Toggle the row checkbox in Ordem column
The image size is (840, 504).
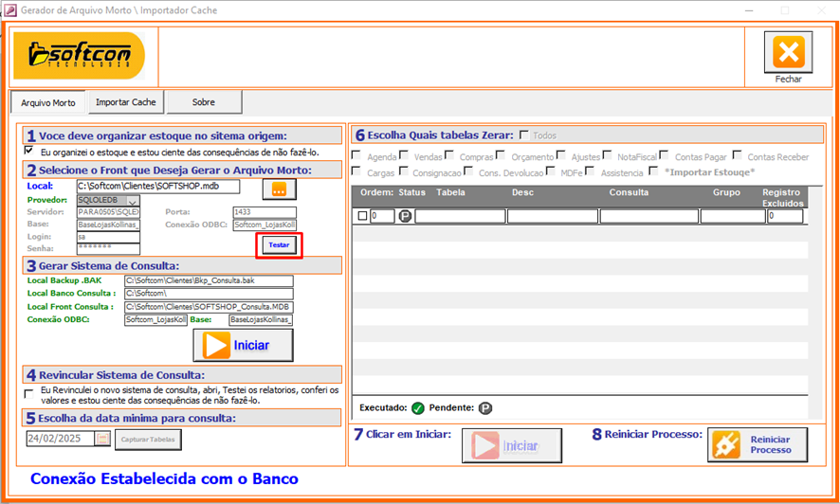pyautogui.click(x=361, y=216)
